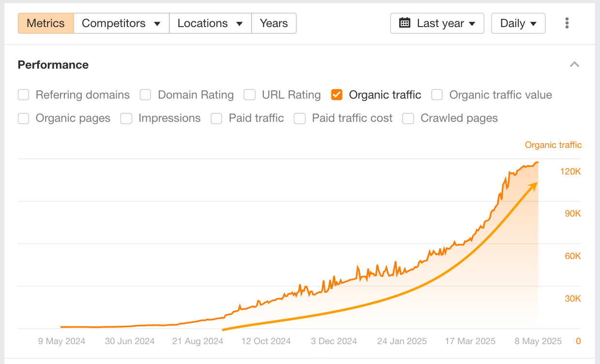Viewport: 600px width, 364px height.
Task: Enable the Crawled pages checkbox
Action: coord(408,118)
